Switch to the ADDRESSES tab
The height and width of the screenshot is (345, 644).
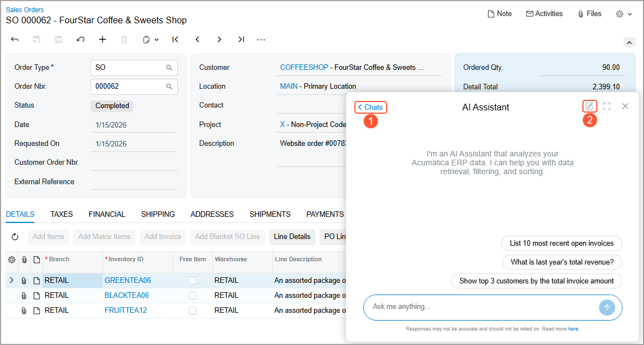click(x=212, y=214)
